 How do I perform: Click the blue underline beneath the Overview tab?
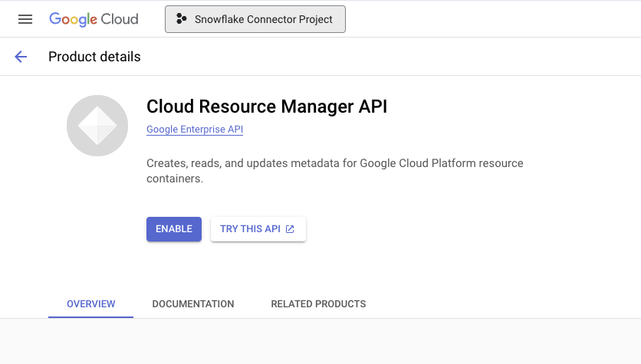coord(91,317)
